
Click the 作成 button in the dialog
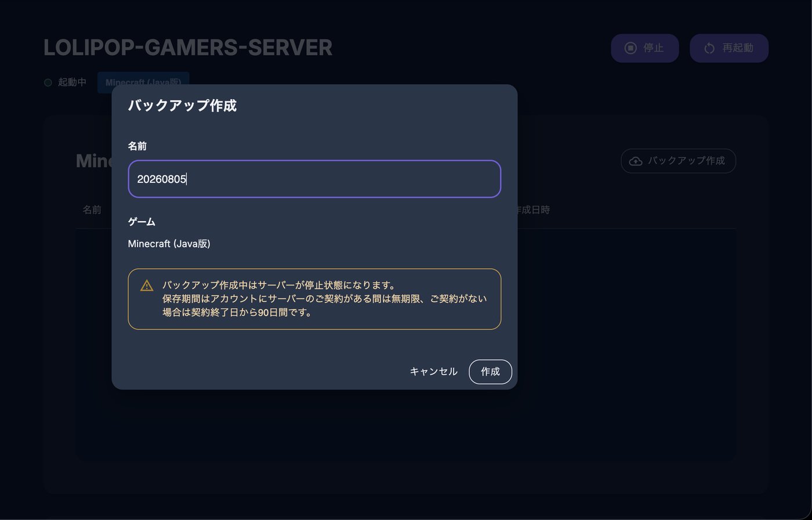coord(490,371)
